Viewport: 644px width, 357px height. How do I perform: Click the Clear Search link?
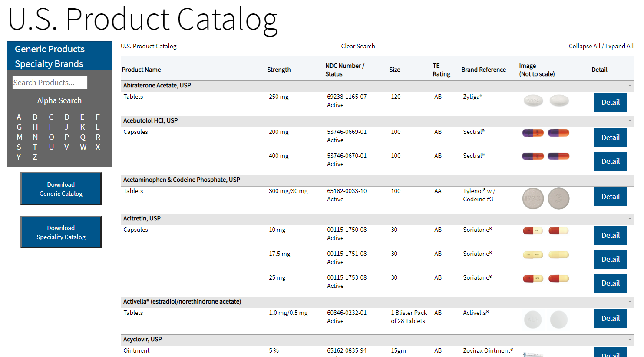click(358, 46)
